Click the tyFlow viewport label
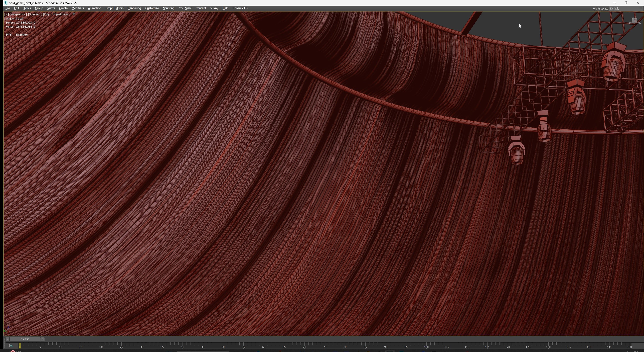The height and width of the screenshot is (352, 644). pos(10,19)
